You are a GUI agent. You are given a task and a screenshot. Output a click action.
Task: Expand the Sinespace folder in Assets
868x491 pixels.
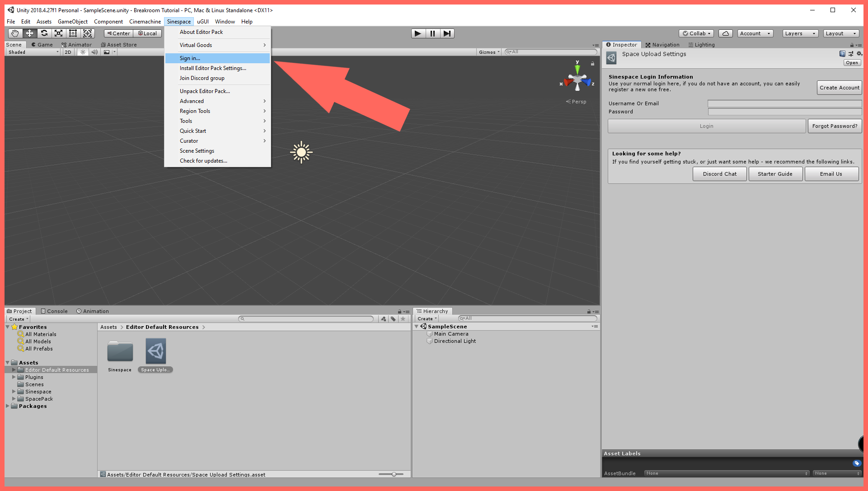point(14,392)
